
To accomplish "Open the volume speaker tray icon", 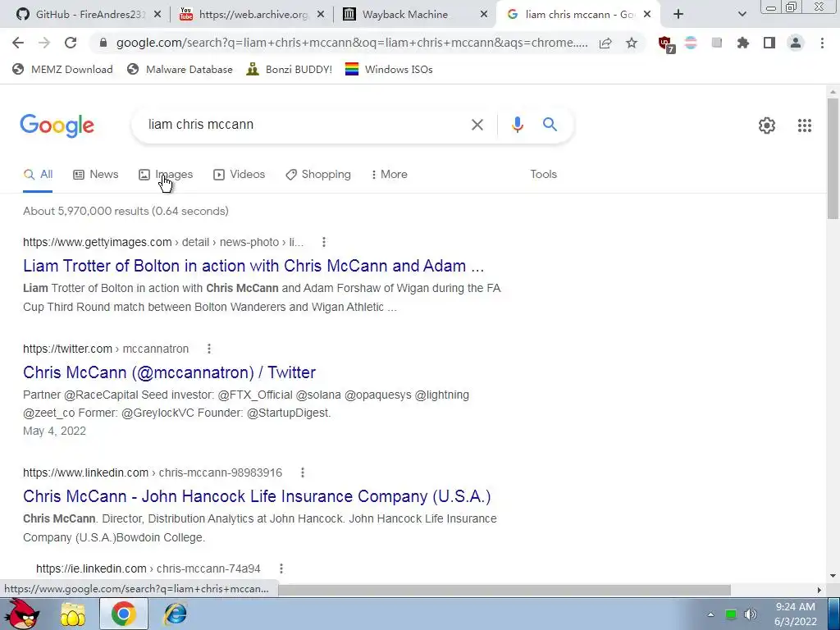I will (751, 614).
